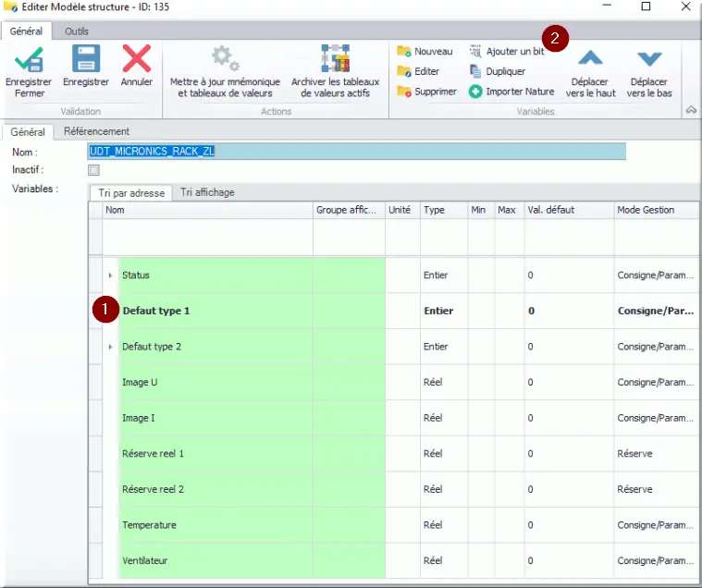The image size is (702, 588).
Task: Click the Min column header
Action: [x=481, y=210]
